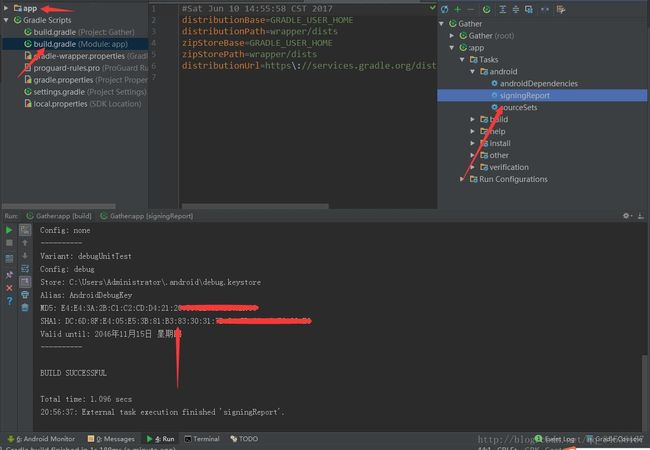650x450 pixels.
Task: Click Collapse All in Gradle panel toolbar
Action: 515,9
